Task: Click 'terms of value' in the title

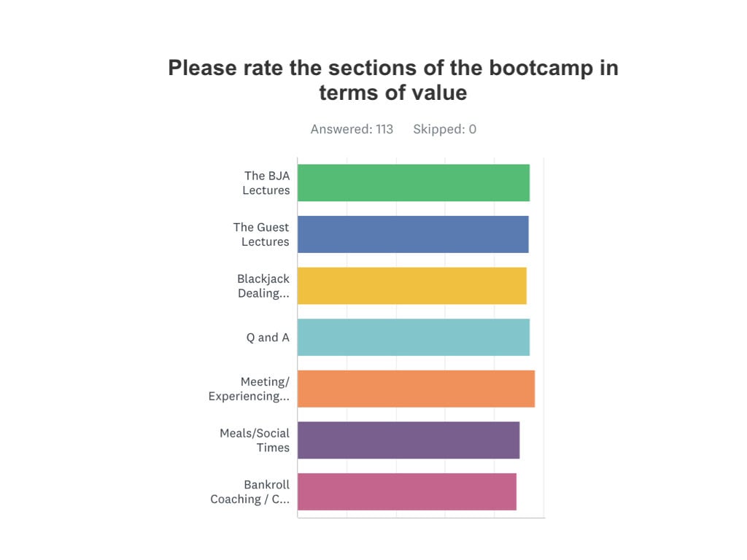Action: click(x=393, y=93)
